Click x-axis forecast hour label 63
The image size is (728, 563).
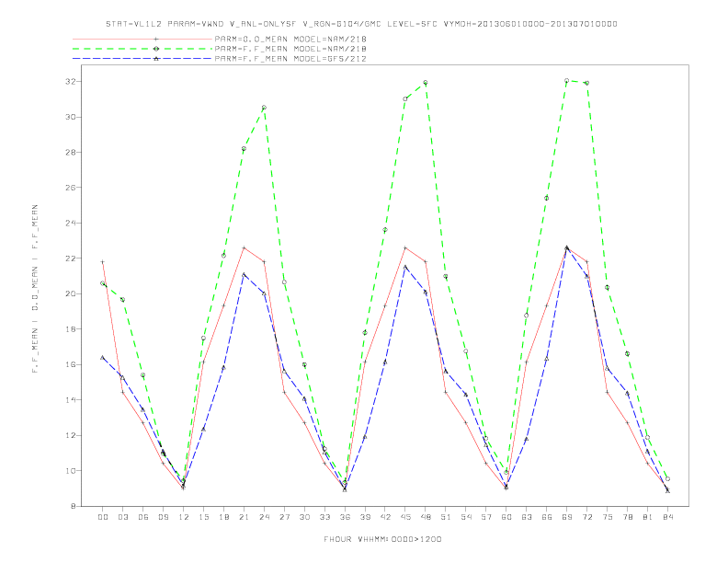[527, 517]
